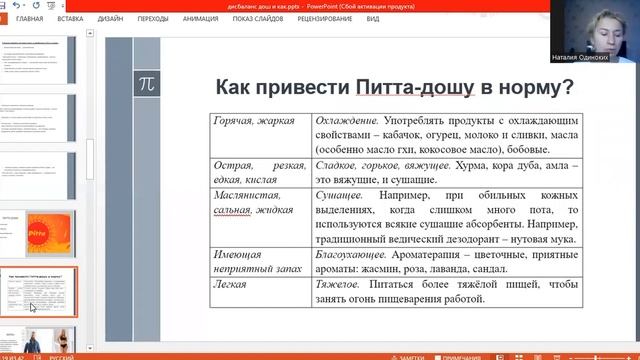Screen dimensions: 640x360
Task: Open the ВСТАВКА ribbon tab
Action: [x=70, y=19]
